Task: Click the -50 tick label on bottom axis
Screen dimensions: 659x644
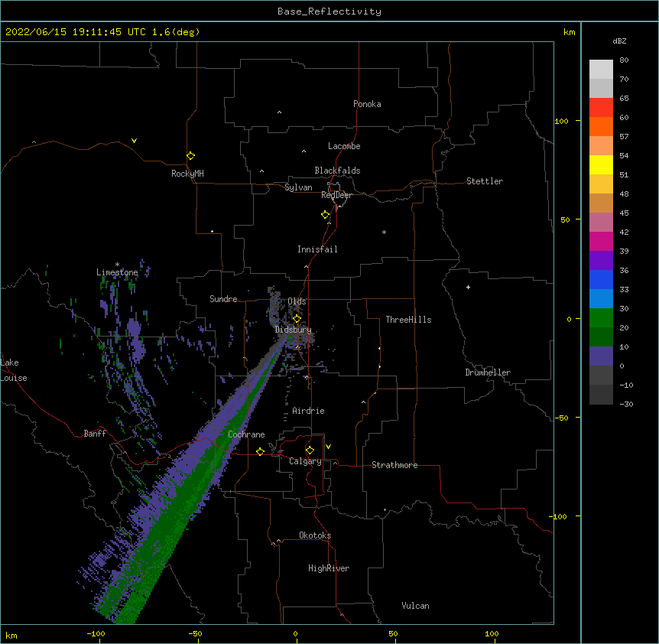Action: tap(195, 633)
